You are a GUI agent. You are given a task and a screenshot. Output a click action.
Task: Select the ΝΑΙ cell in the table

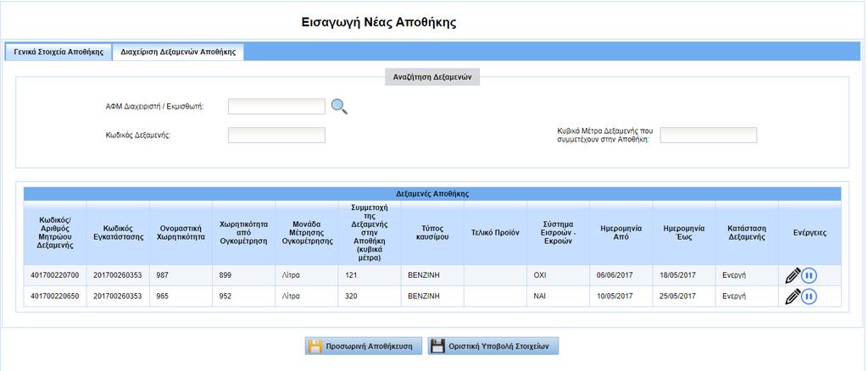558,296
